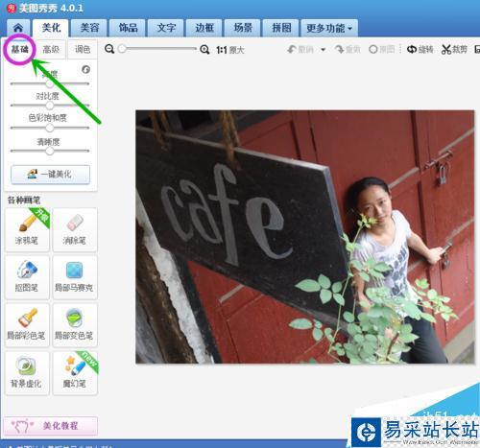This screenshot has height=448, width=480.
Task: Click the zoom in magnifier icon
Action: [x=204, y=49]
